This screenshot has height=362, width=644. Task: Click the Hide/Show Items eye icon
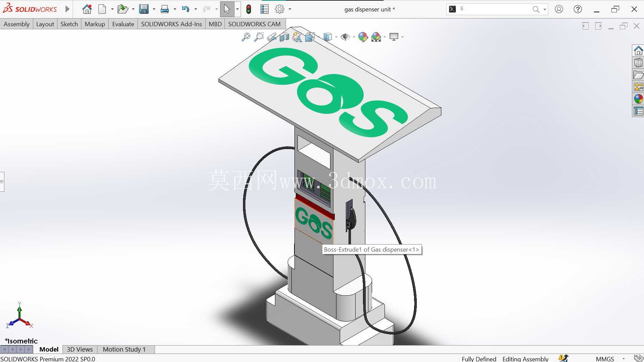coord(345,37)
